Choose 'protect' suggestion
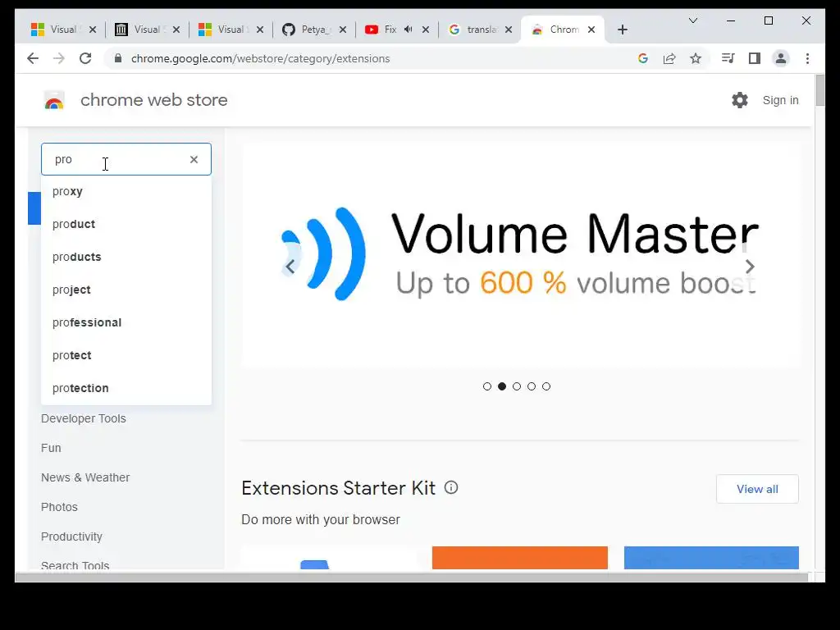 126,355
